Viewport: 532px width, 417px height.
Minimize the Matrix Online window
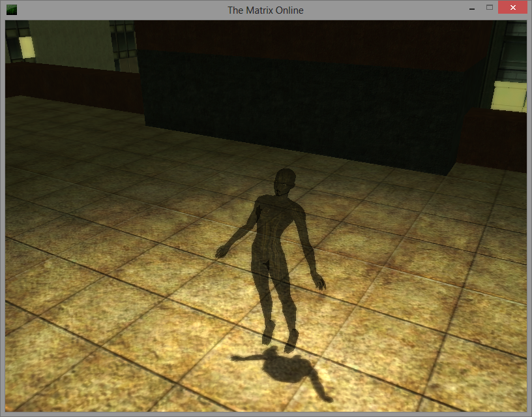471,8
